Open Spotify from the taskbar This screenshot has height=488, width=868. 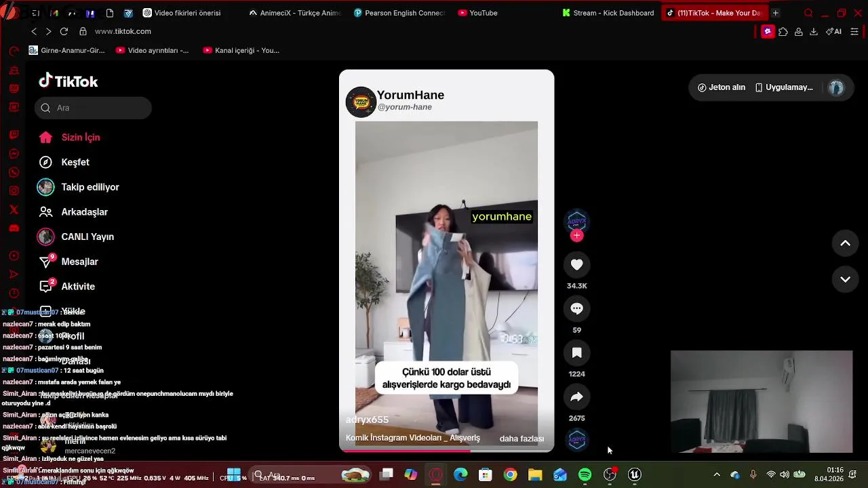point(585,475)
